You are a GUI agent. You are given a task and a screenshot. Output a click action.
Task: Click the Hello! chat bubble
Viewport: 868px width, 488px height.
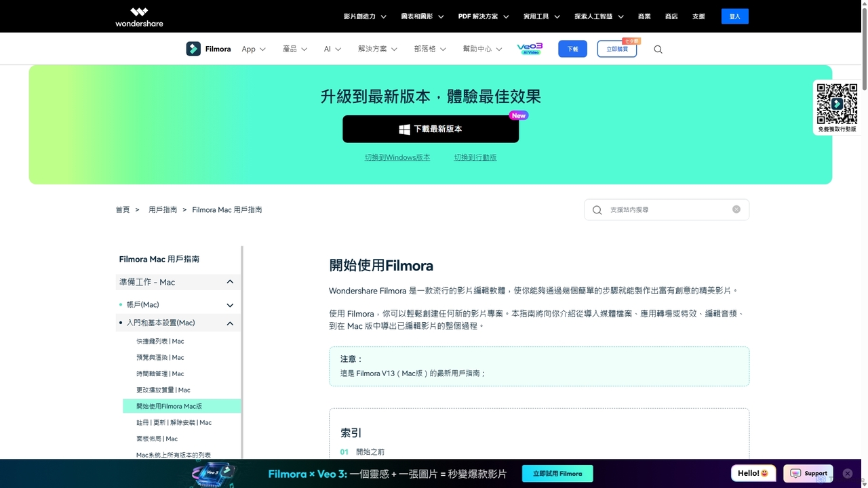[753, 473]
